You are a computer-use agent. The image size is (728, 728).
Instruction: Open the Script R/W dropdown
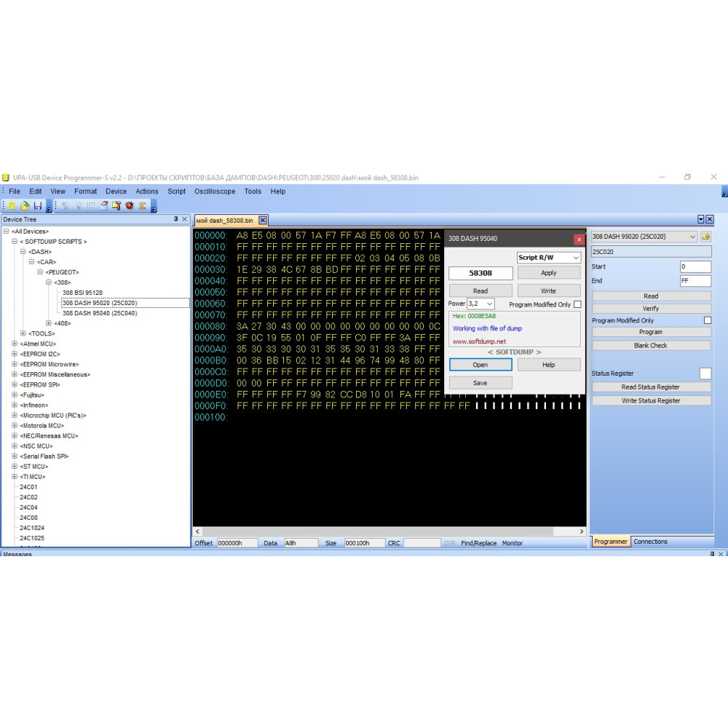click(549, 257)
